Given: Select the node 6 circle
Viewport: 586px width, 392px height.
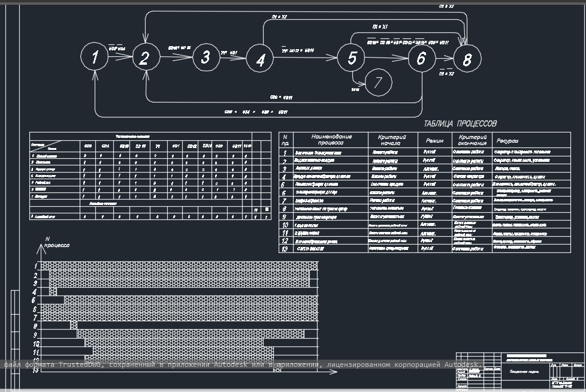Looking at the screenshot, I should pos(421,58).
